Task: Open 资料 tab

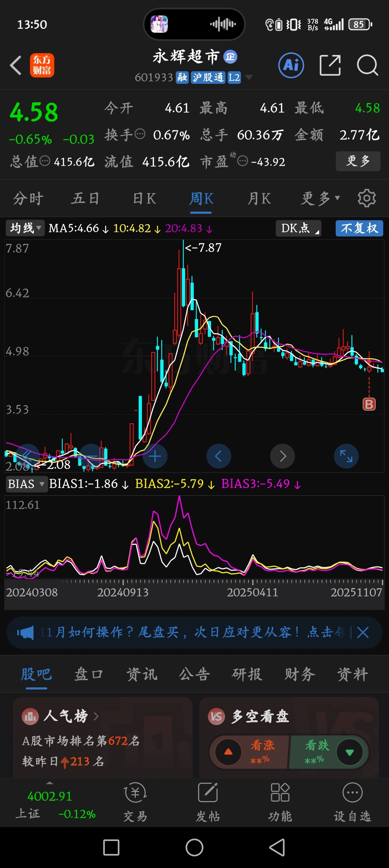Action: pyautogui.click(x=353, y=674)
